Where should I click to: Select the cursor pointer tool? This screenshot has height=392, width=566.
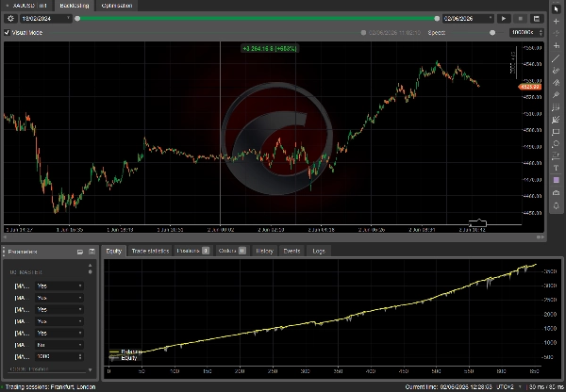[x=557, y=9]
